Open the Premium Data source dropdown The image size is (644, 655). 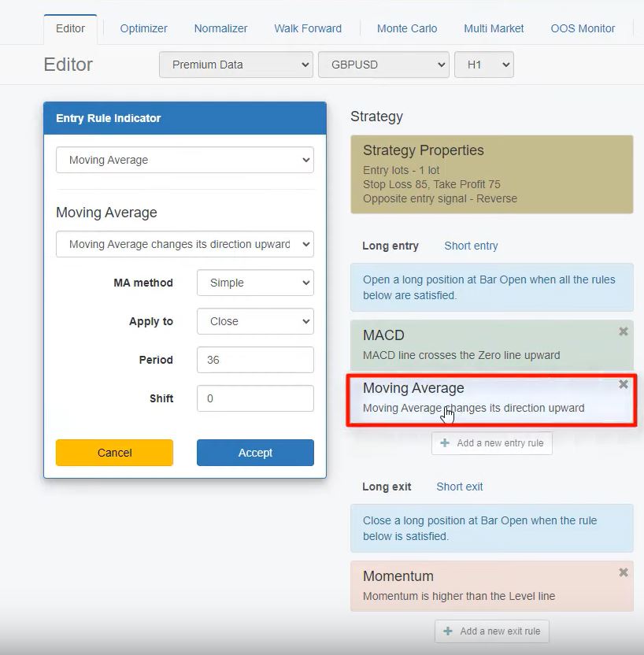tap(236, 65)
